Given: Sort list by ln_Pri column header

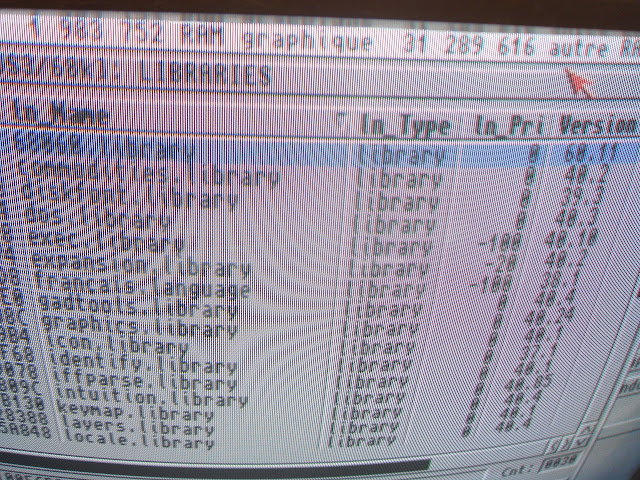Looking at the screenshot, I should [x=510, y=126].
